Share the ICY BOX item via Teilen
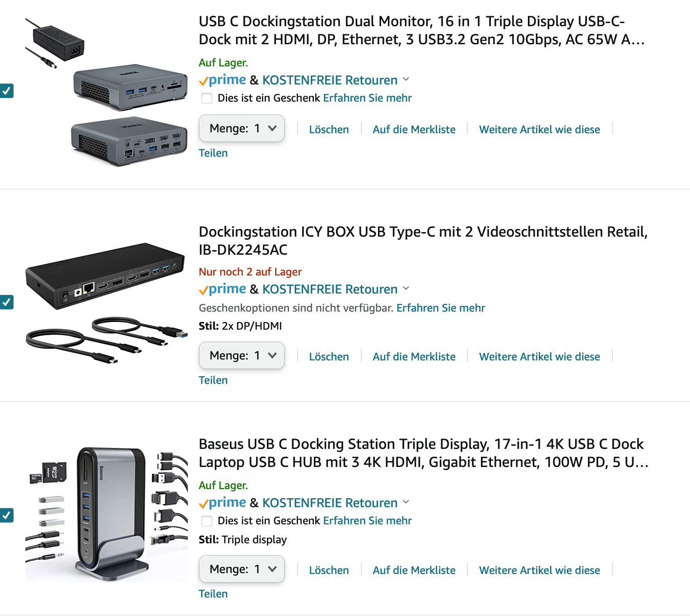This screenshot has width=690, height=616. (213, 380)
